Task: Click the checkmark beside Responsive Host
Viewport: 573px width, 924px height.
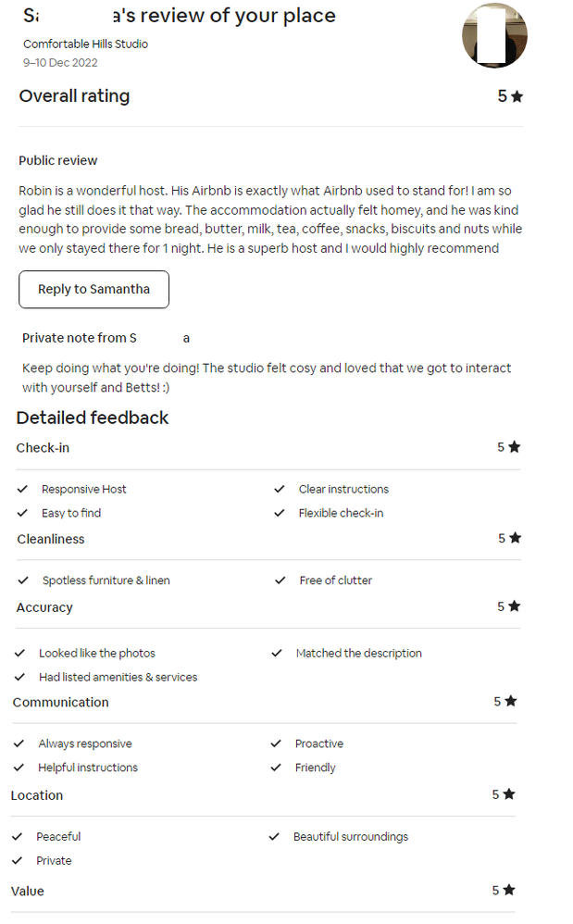Action: point(23,489)
